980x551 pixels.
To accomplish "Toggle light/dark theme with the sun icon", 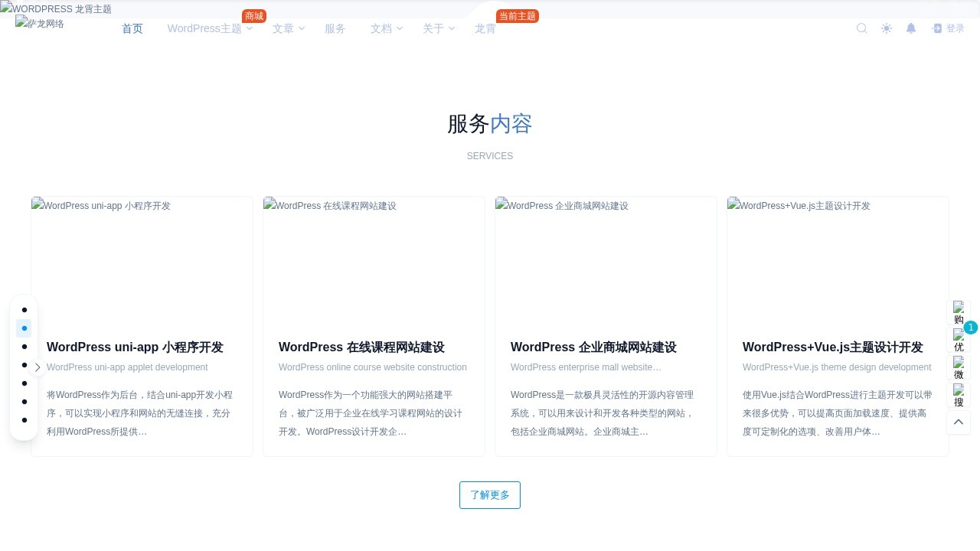I will coord(886,28).
